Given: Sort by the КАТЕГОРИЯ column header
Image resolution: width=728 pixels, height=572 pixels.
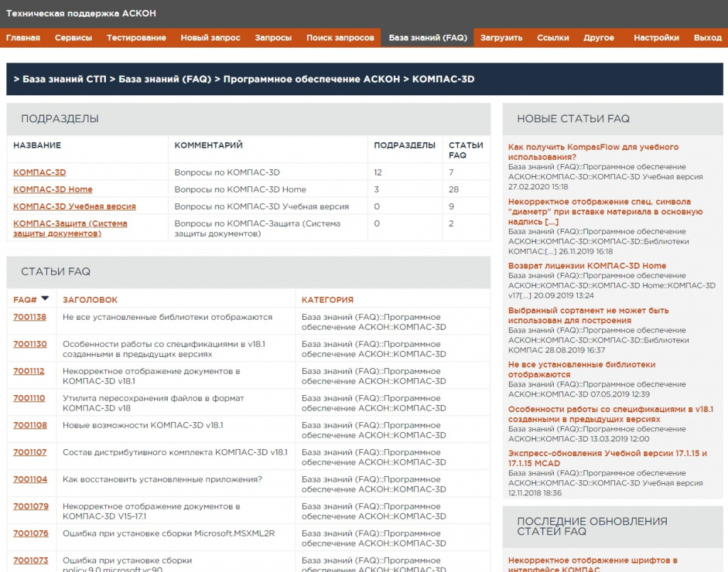Looking at the screenshot, I should [x=327, y=300].
